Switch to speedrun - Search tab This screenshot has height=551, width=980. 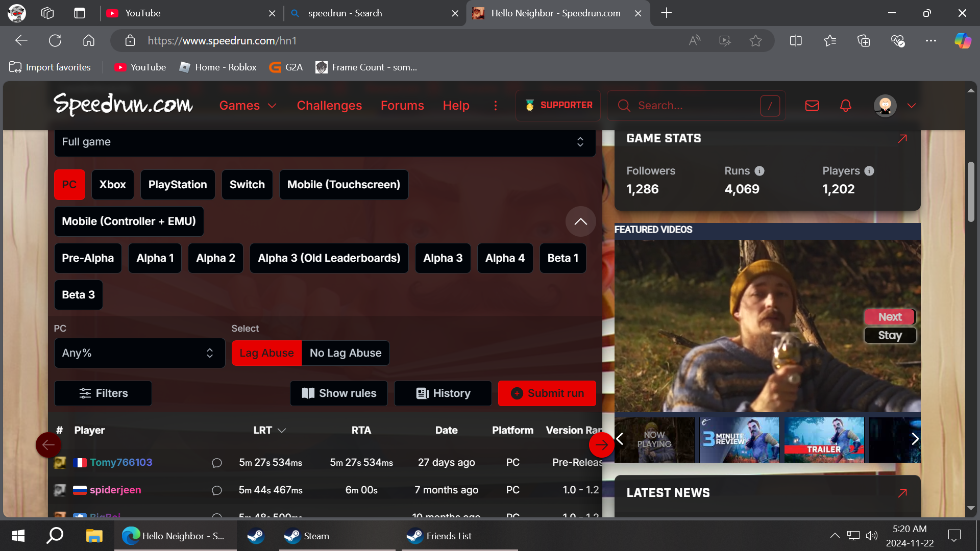[374, 13]
